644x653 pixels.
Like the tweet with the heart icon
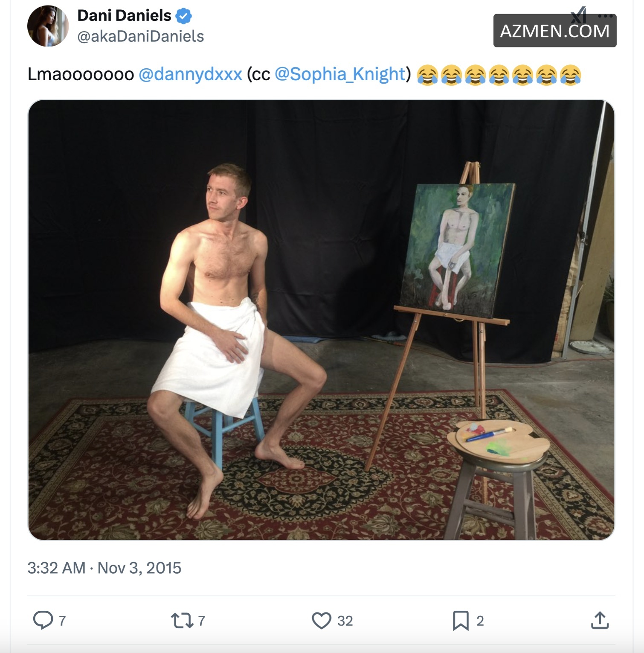(321, 620)
